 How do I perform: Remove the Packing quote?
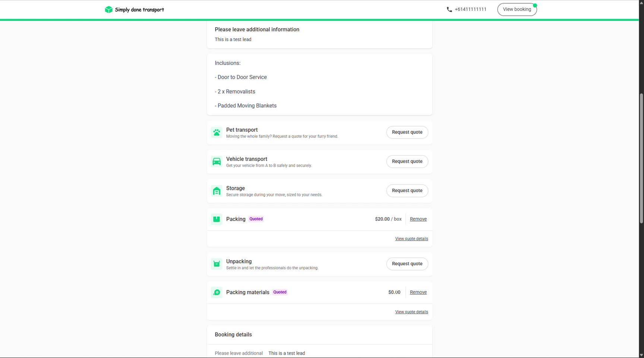coord(418,219)
